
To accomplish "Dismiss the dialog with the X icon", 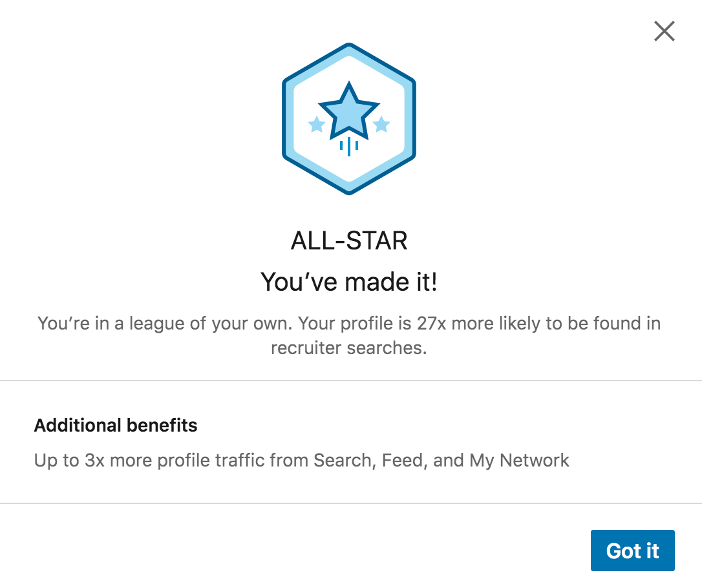I will [665, 31].
